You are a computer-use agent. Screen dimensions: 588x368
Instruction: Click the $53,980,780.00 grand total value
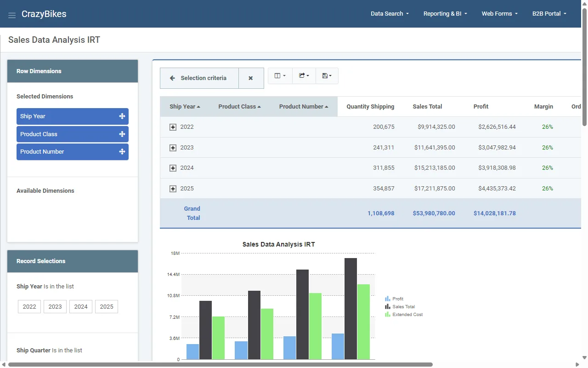(x=434, y=213)
